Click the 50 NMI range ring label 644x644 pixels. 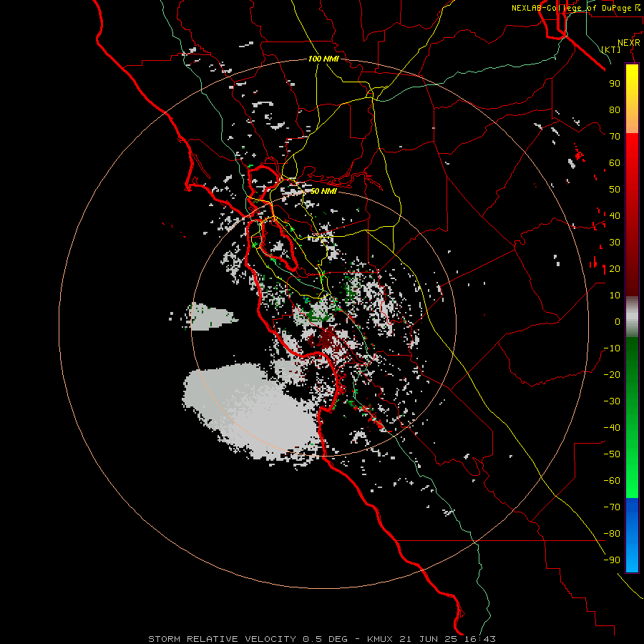[x=323, y=191]
